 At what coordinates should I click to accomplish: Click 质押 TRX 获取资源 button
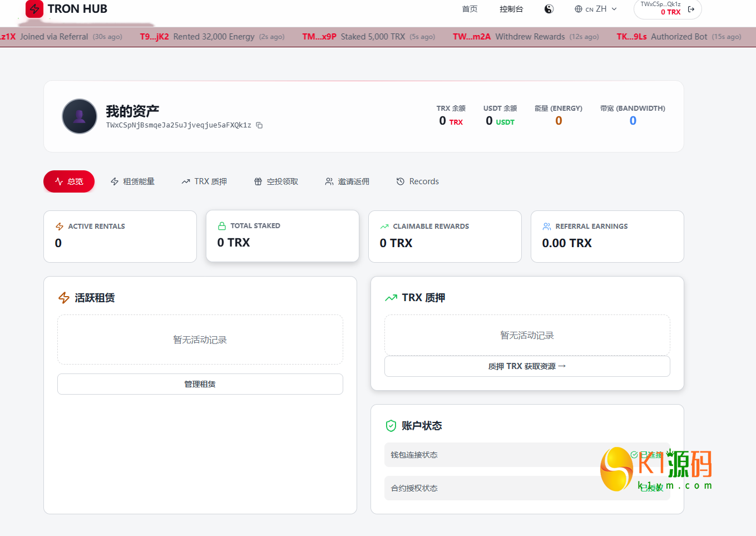pos(527,366)
